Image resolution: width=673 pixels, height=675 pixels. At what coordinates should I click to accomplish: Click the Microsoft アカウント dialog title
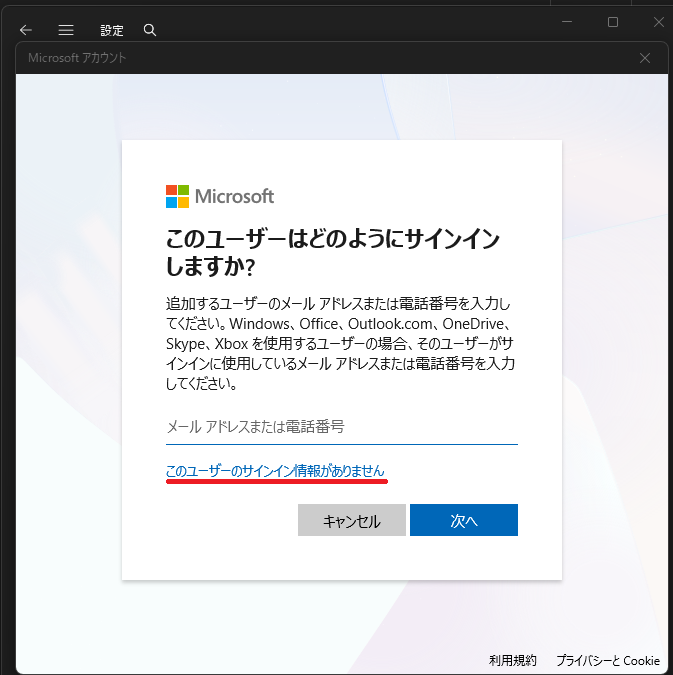(77, 58)
